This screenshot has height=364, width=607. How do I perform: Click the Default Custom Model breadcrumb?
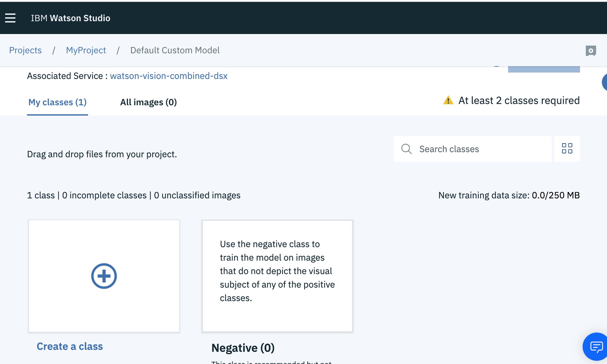coord(175,50)
